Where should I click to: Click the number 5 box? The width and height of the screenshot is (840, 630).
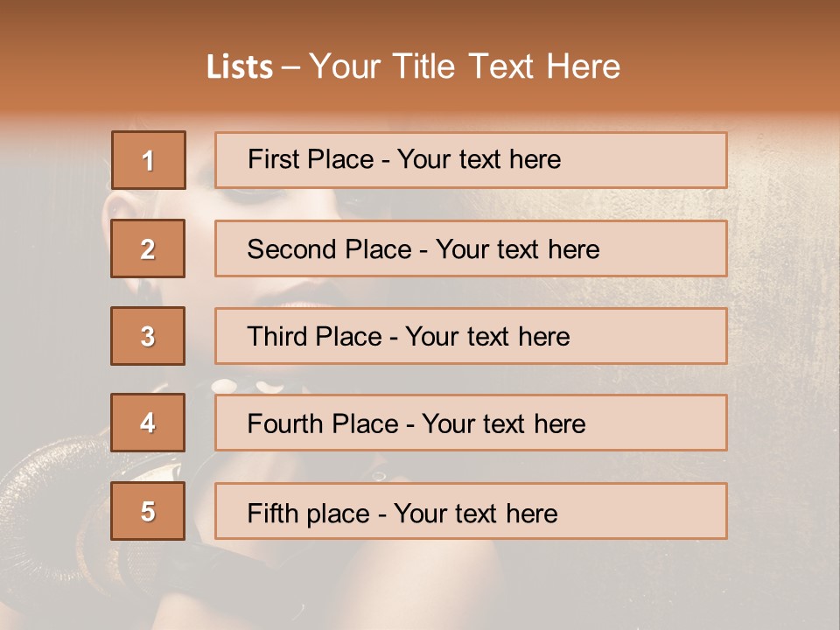click(x=148, y=511)
